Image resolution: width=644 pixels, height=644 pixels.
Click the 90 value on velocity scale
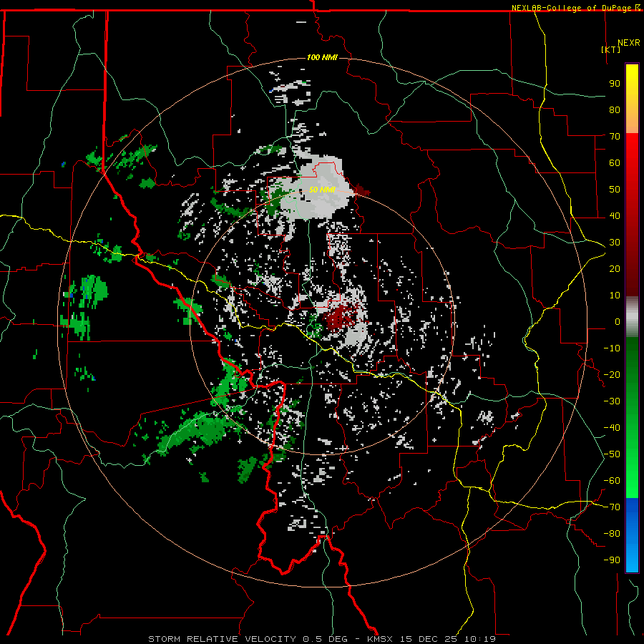(x=615, y=84)
